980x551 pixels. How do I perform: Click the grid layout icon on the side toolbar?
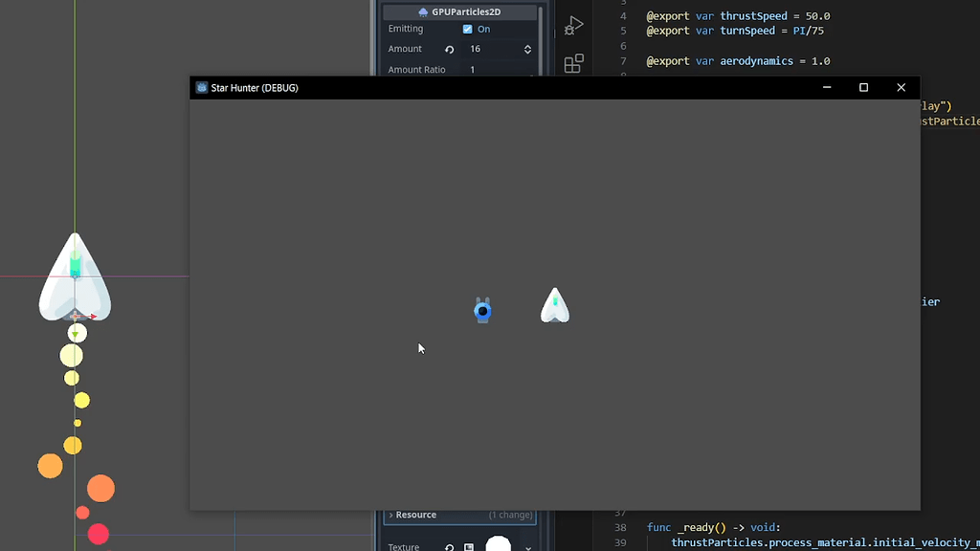[572, 63]
